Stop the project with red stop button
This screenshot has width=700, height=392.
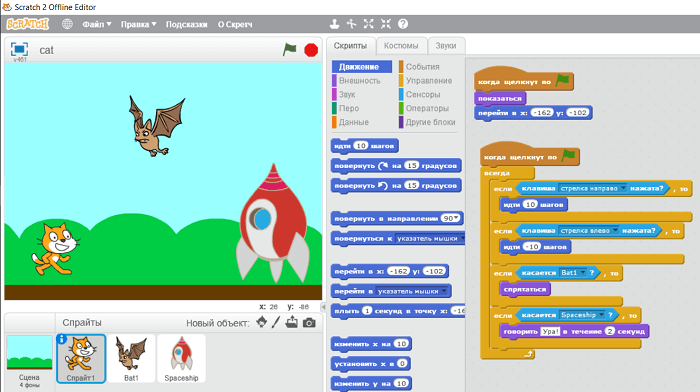[x=311, y=50]
